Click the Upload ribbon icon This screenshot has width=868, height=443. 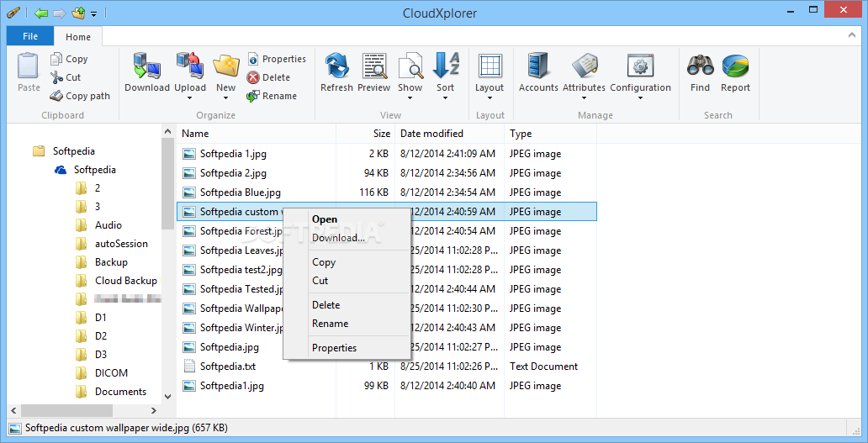pos(190,66)
